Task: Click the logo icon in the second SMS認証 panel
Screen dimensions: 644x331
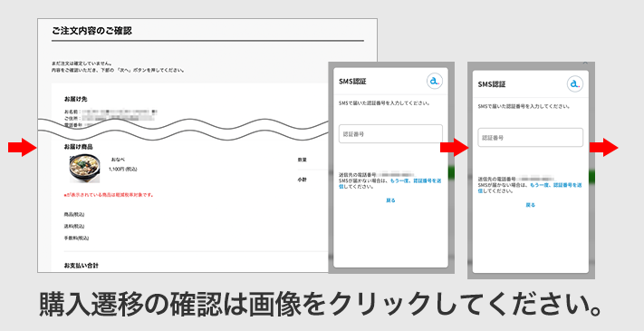Action: pos(575,83)
